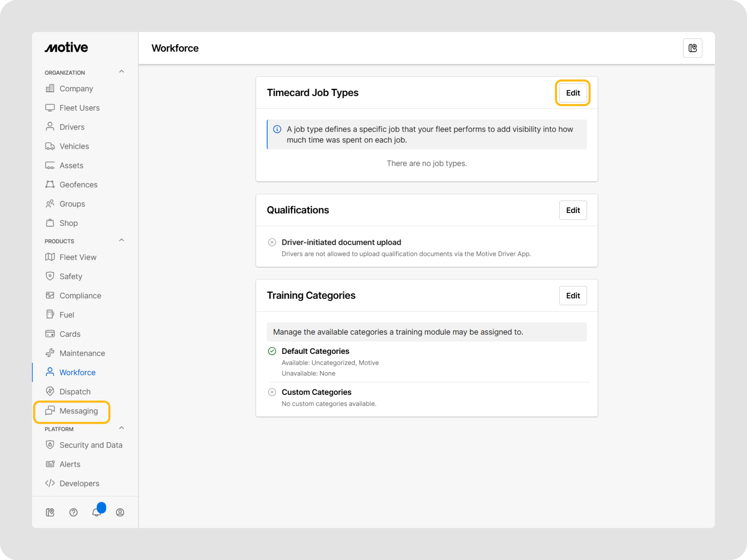Click the map guide icon top-right
The image size is (747, 560).
tap(692, 48)
